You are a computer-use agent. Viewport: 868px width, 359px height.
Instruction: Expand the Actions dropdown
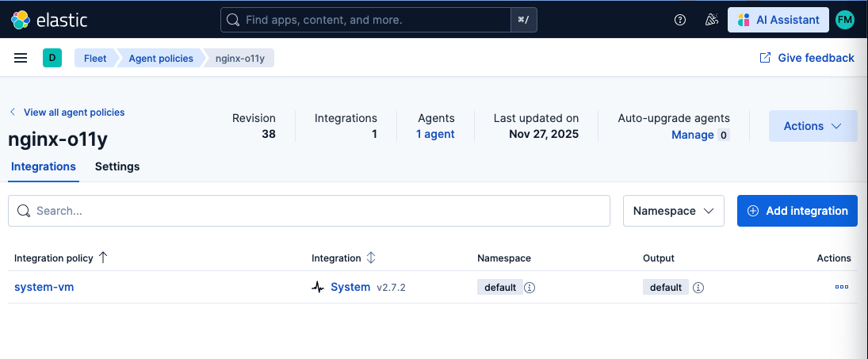point(813,126)
